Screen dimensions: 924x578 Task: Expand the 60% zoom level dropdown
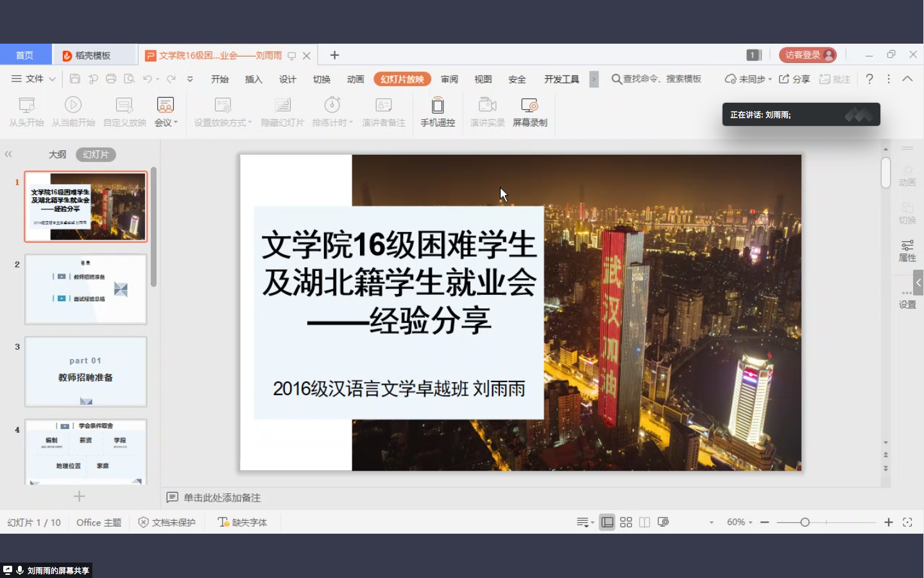click(x=740, y=522)
